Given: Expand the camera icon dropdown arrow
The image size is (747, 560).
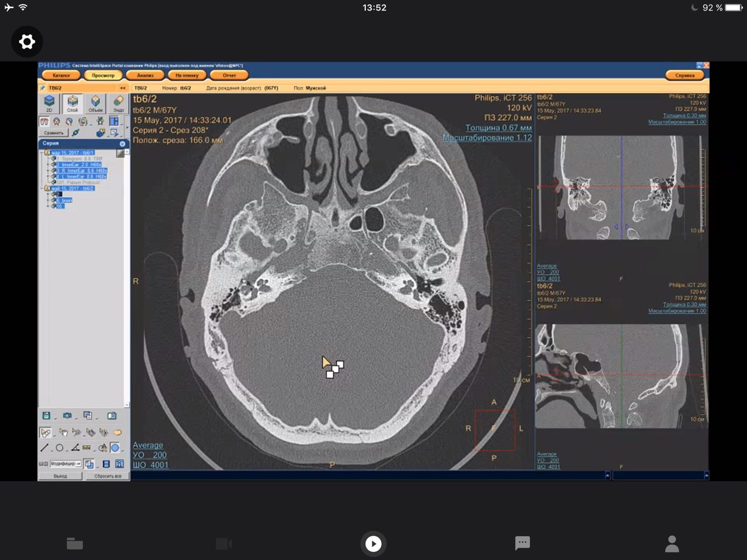Looking at the screenshot, I should 76,419.
